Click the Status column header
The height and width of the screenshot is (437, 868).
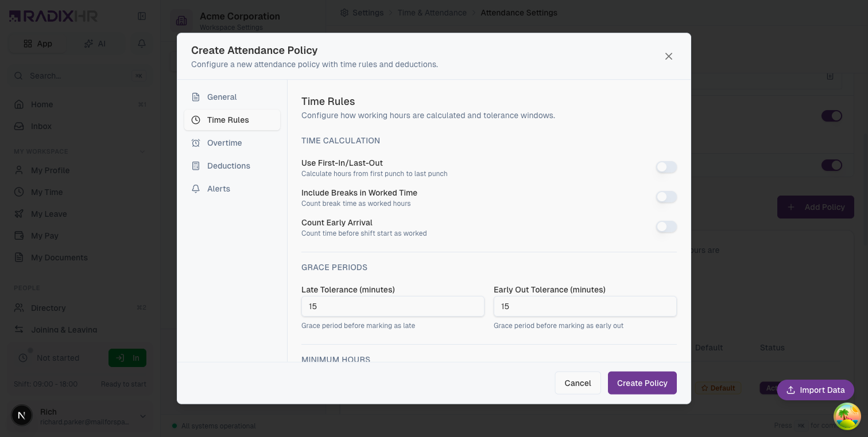point(772,348)
